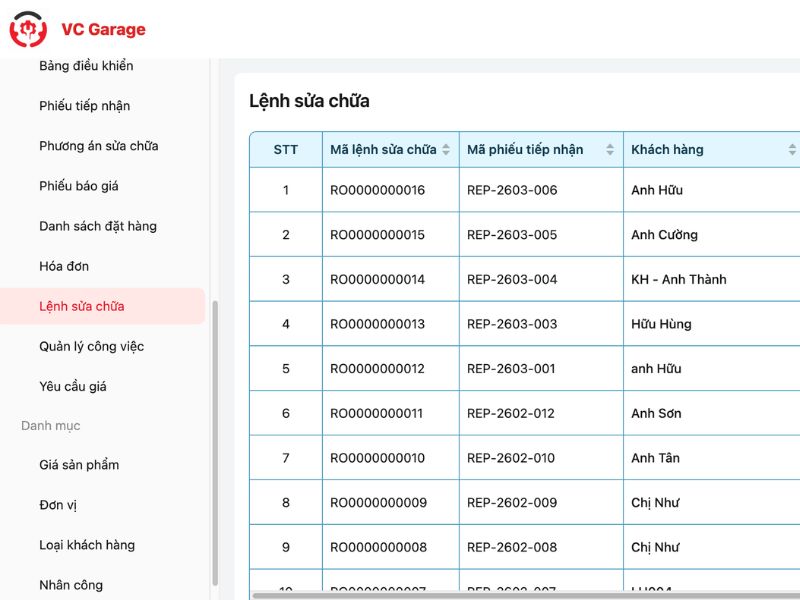
Task: Open Quản lý công việc page
Action: pos(92,346)
